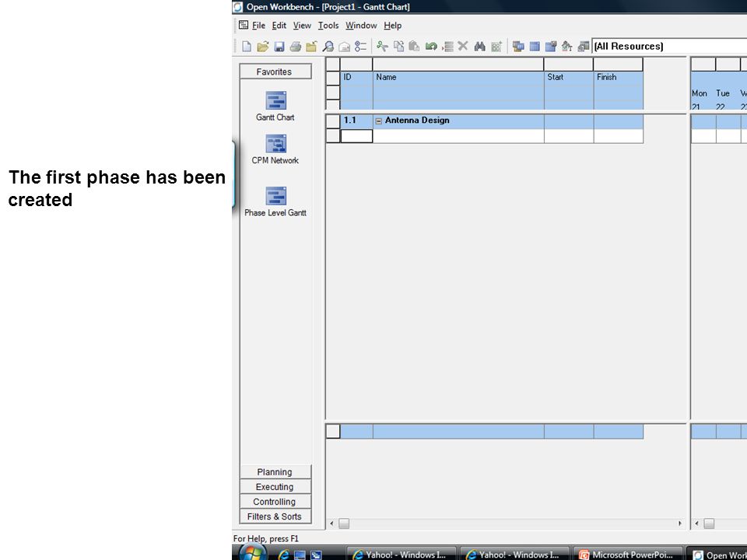The height and width of the screenshot is (560, 747).
Task: Click the Mon day header in Gantt
Action: [x=700, y=93]
